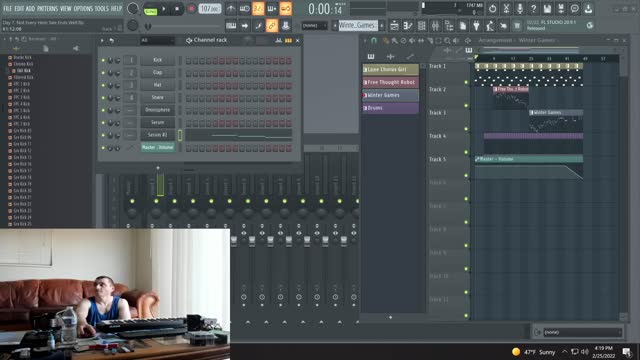Open Omnisphere channel button
The image size is (640, 360).
(158, 110)
